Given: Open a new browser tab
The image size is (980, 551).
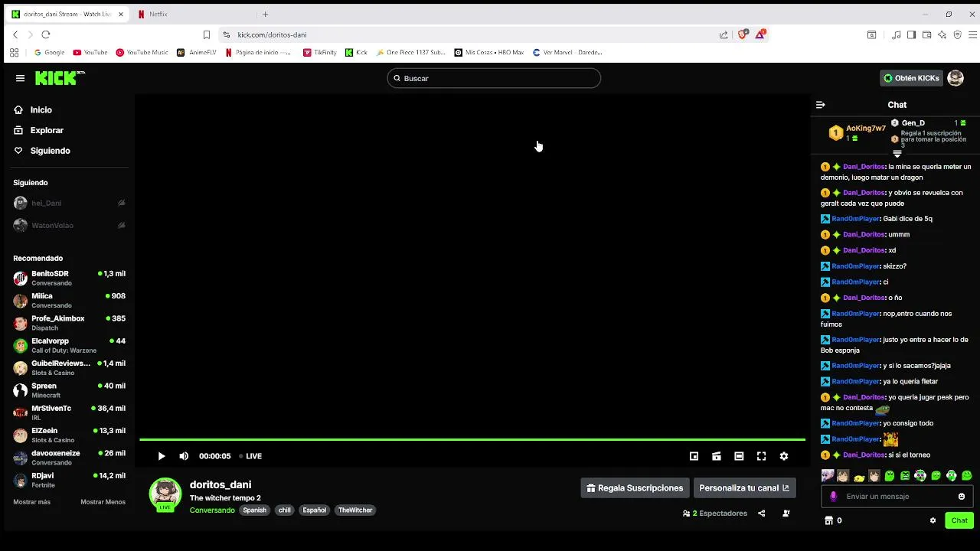Looking at the screenshot, I should pyautogui.click(x=266, y=14).
